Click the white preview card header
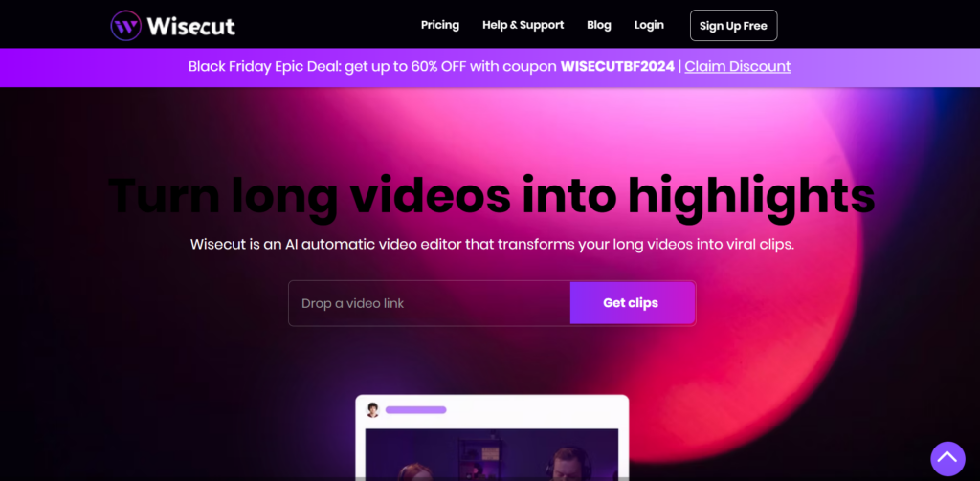The width and height of the screenshot is (980, 481). pyautogui.click(x=492, y=410)
